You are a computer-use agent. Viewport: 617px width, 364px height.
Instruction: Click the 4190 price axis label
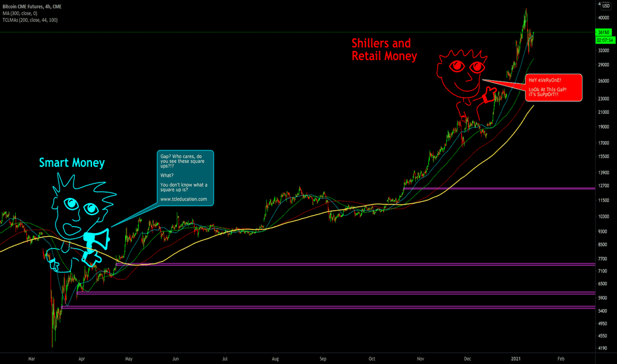coord(602,348)
